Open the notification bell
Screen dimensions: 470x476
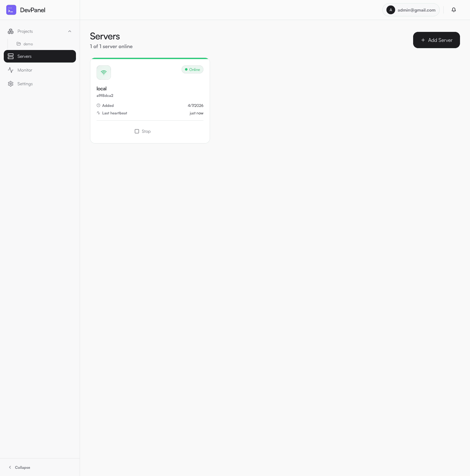coord(453,10)
